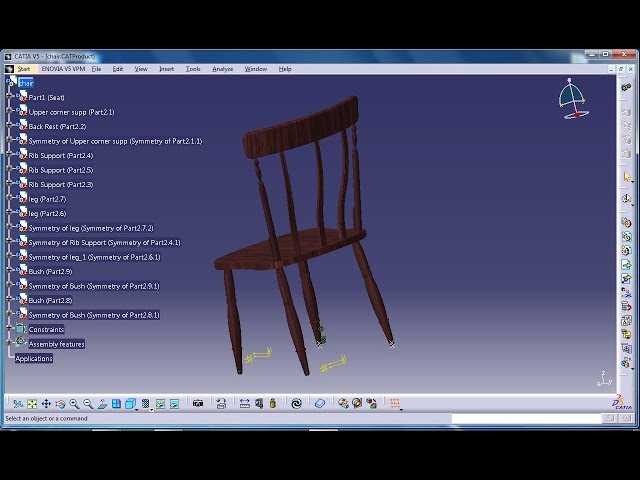This screenshot has height=480, width=640.
Task: Click the 3D compass in viewport corner
Action: pos(573,99)
